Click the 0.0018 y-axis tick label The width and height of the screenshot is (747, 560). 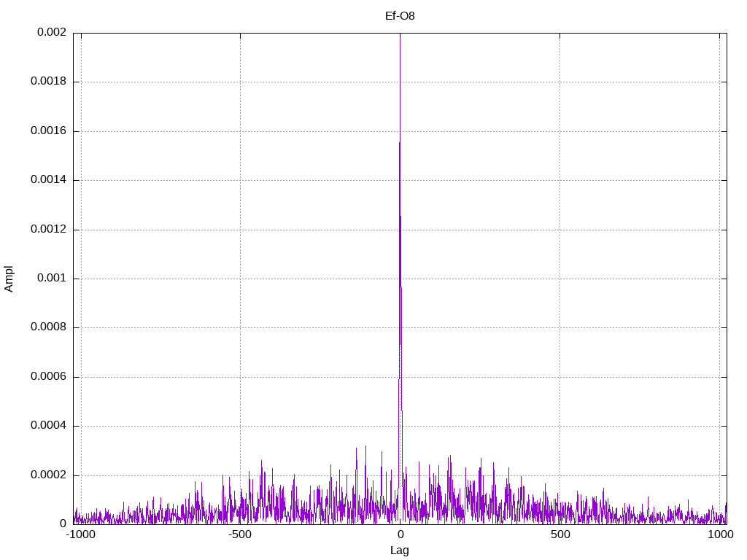pyautogui.click(x=48, y=82)
